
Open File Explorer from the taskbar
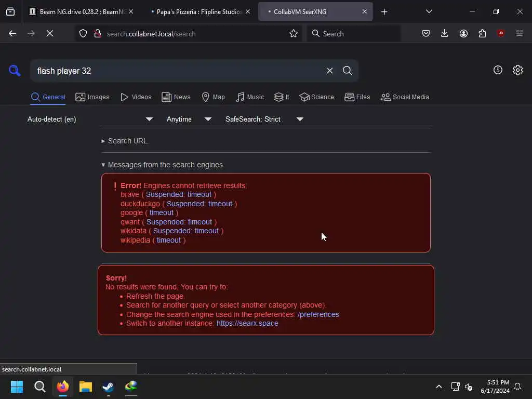86,387
